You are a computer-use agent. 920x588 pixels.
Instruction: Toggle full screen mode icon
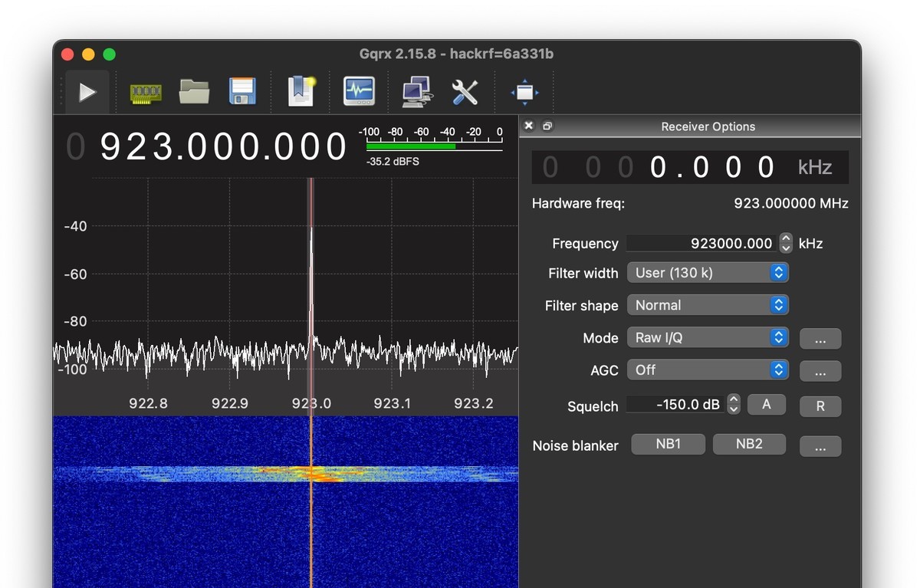[525, 93]
